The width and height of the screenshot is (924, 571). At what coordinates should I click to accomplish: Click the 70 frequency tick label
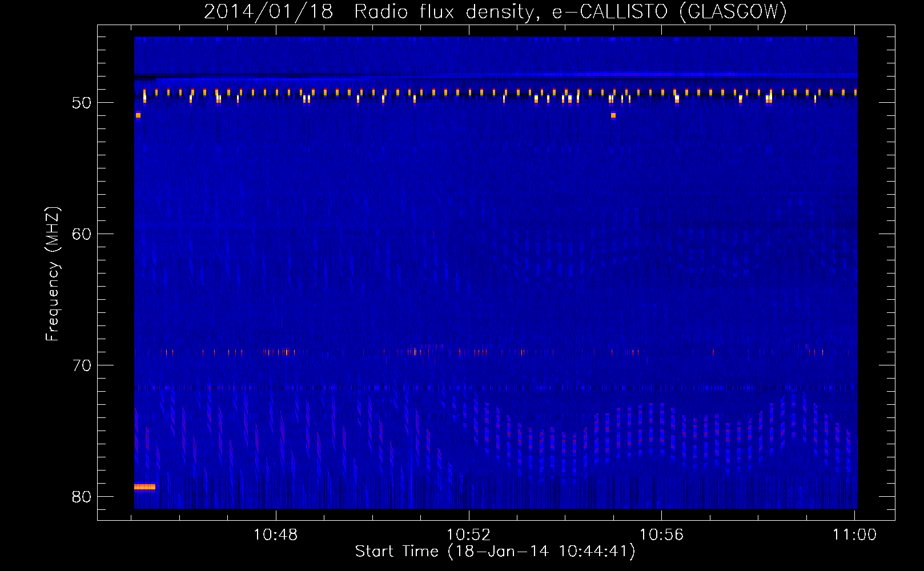coord(82,365)
